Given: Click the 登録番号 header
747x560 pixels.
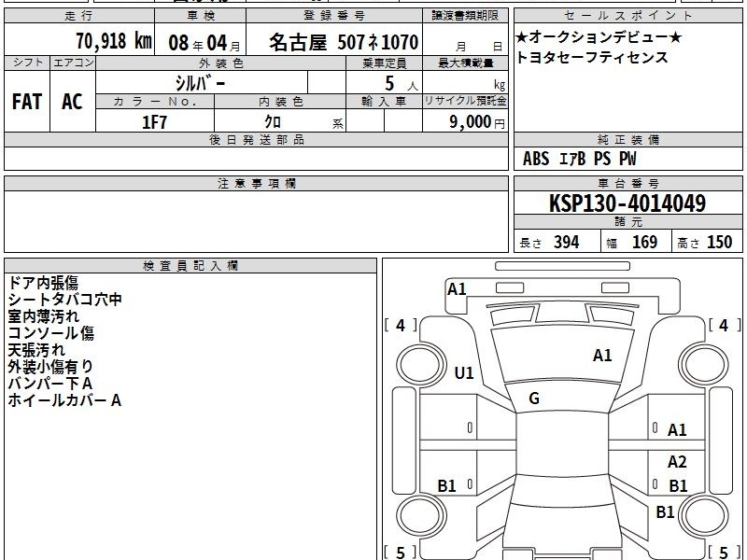Looking at the screenshot, I should point(334,16).
